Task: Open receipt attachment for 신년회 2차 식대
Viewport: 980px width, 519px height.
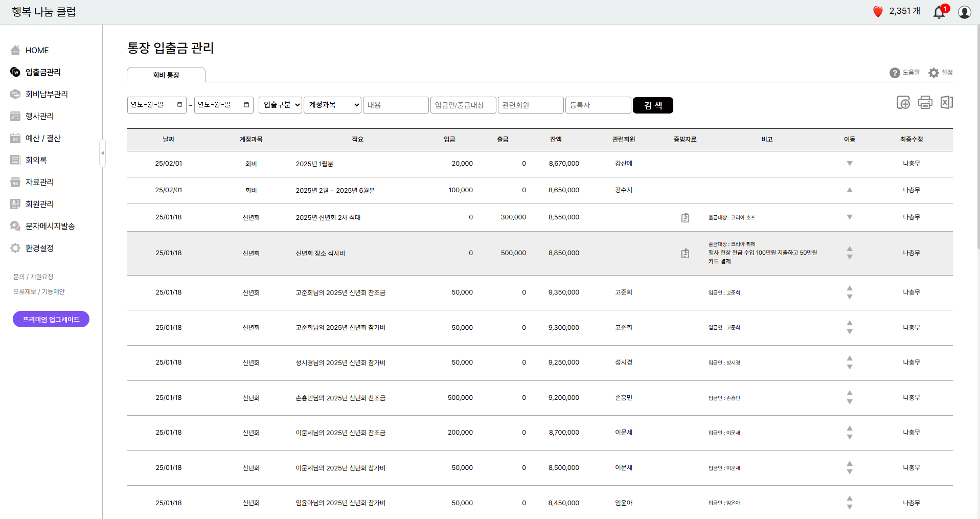Action: click(x=685, y=218)
